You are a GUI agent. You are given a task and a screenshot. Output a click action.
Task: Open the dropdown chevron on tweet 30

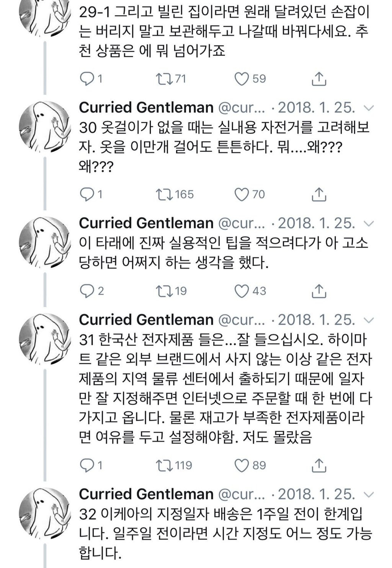(368, 108)
